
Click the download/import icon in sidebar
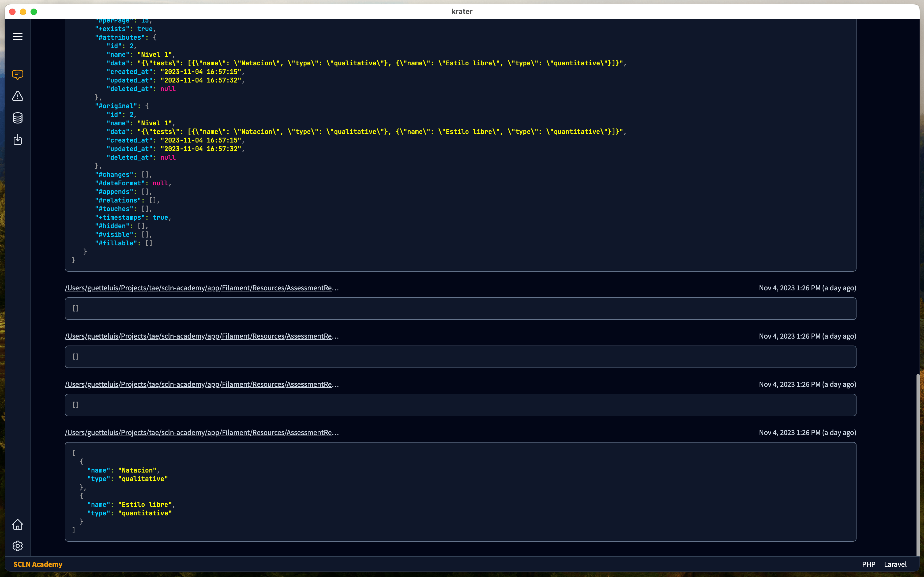18,140
